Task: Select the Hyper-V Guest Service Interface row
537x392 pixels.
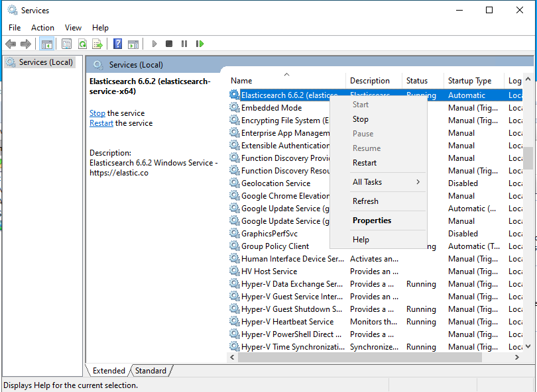Action: (375, 296)
